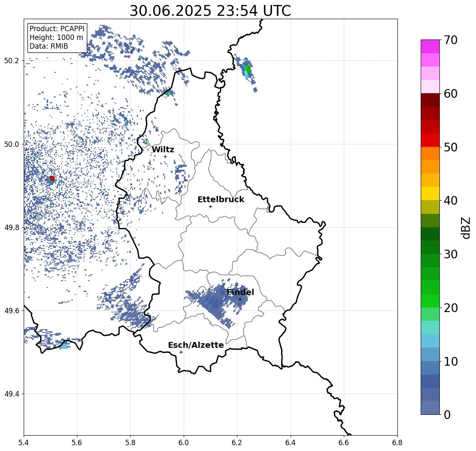Image resolution: width=476 pixels, height=451 pixels.
Task: Click the bright green 20 dBZ color band
Action: coord(430,300)
